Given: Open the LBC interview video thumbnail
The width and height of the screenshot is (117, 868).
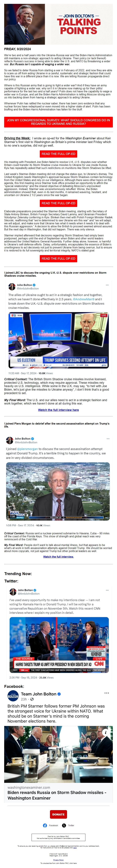Looking at the screenshot, I should [58, 340].
